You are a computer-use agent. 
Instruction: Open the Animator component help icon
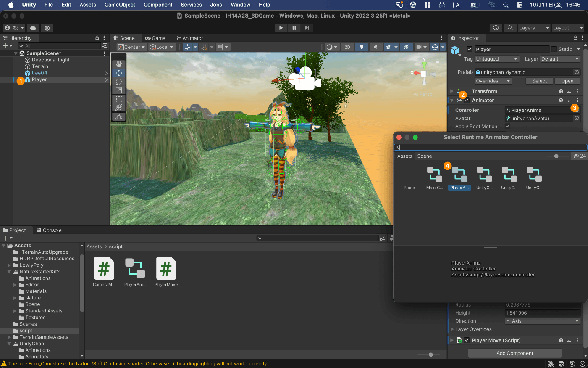[561, 100]
